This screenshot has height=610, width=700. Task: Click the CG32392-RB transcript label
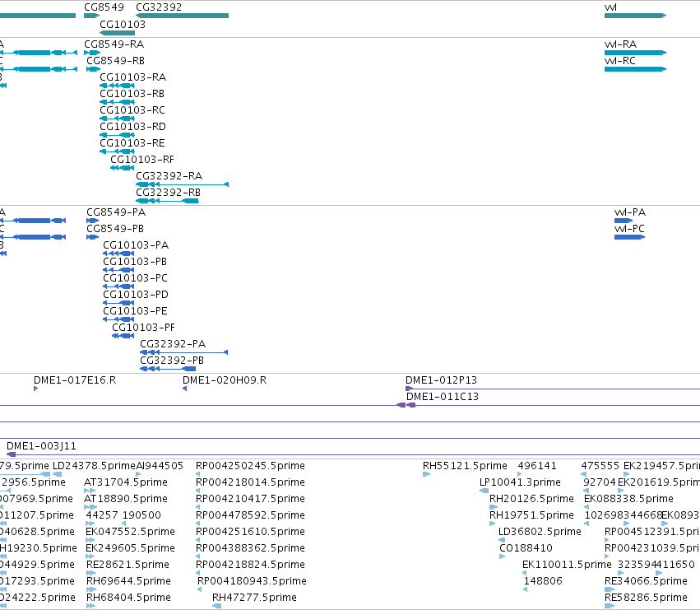click(x=168, y=193)
